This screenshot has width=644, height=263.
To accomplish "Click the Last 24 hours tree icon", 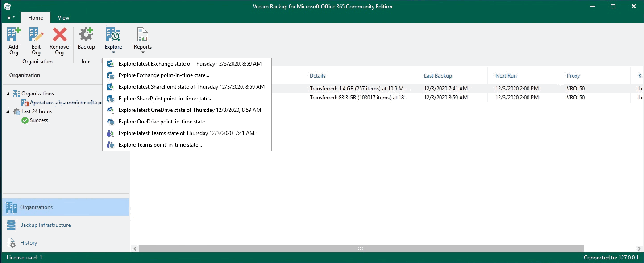I will (x=17, y=111).
